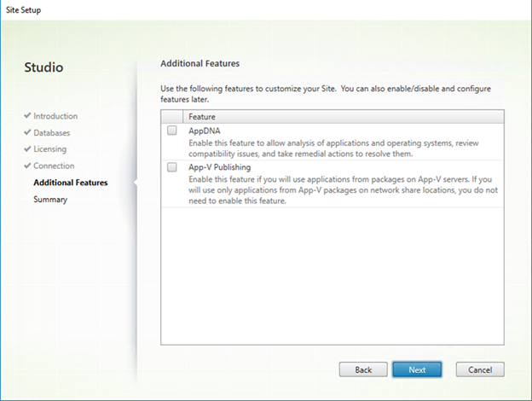Cancel the Site Setup wizard
The image size is (532, 401).
(x=480, y=369)
